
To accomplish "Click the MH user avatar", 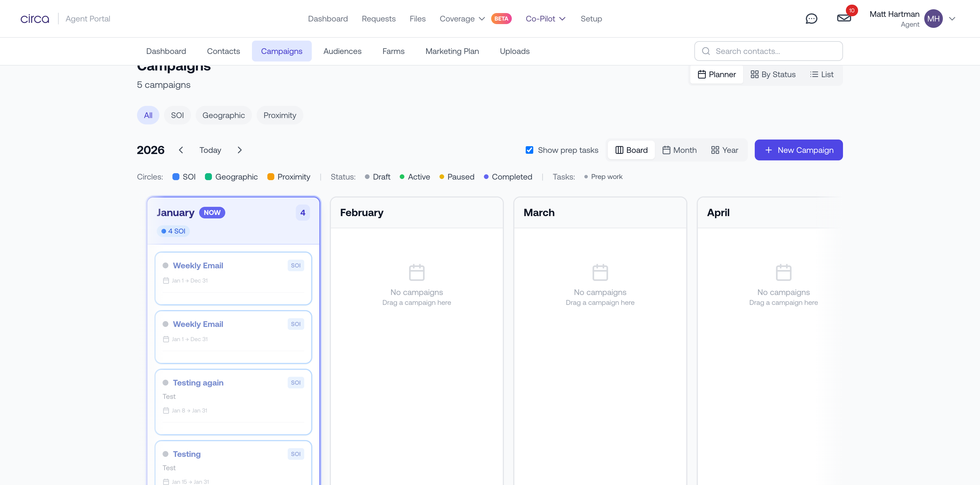I will [933, 19].
